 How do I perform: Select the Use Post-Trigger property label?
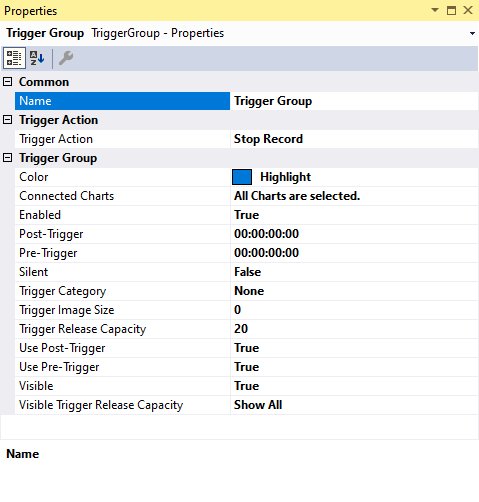click(x=62, y=348)
